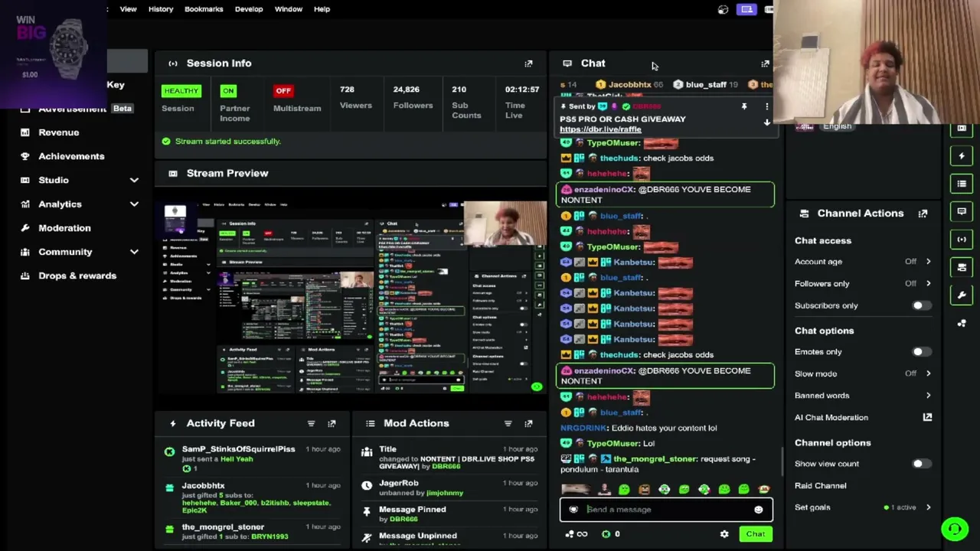Unpin the pinned giveaway message
980x551 pixels.
click(x=743, y=107)
